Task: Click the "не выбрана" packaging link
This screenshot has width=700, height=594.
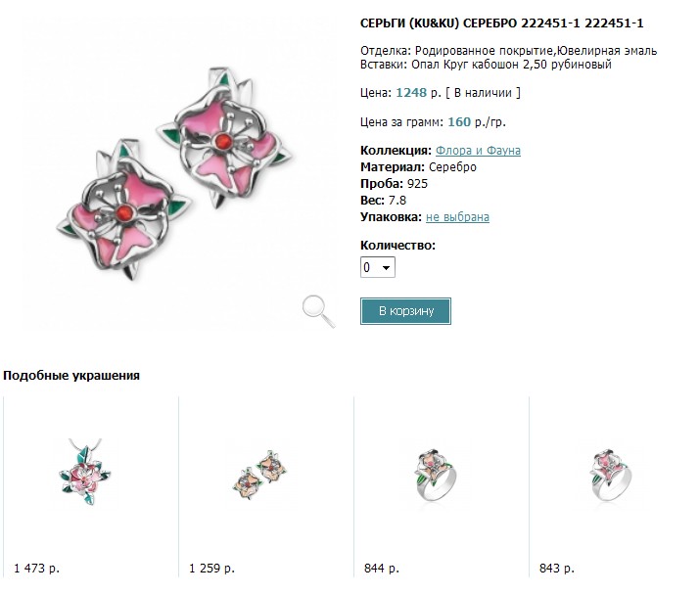Action: (457, 217)
